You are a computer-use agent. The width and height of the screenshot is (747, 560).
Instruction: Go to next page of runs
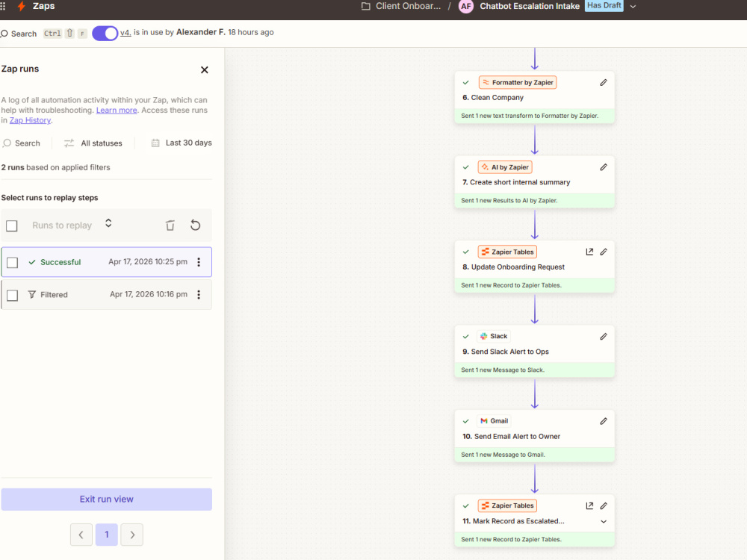(x=132, y=535)
